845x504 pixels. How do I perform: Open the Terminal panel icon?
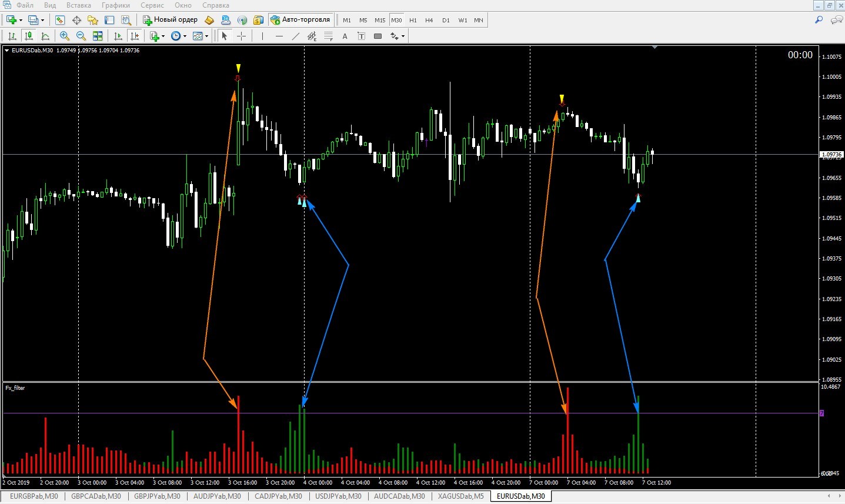(109, 20)
